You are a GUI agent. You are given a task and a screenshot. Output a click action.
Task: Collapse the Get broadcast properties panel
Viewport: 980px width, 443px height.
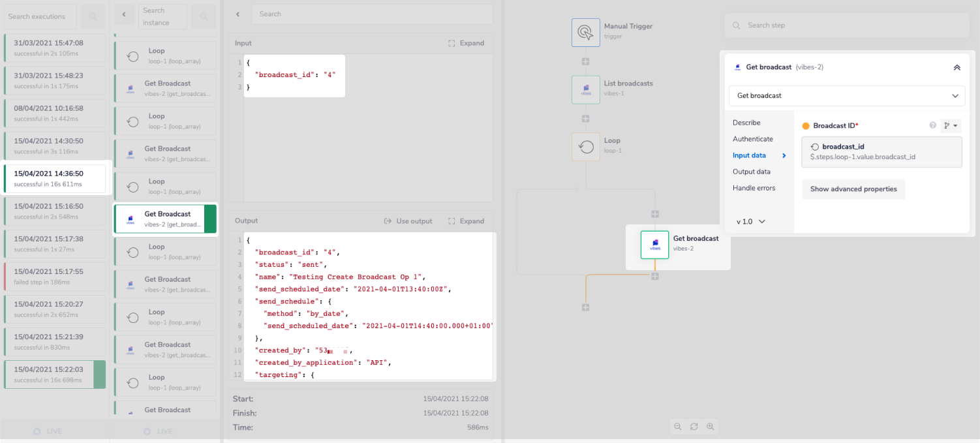957,67
